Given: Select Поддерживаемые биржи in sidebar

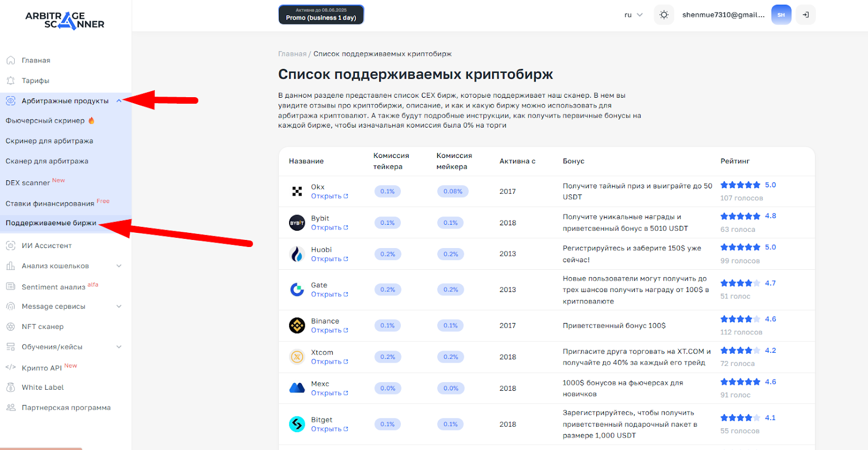Looking at the screenshot, I should tap(51, 223).
